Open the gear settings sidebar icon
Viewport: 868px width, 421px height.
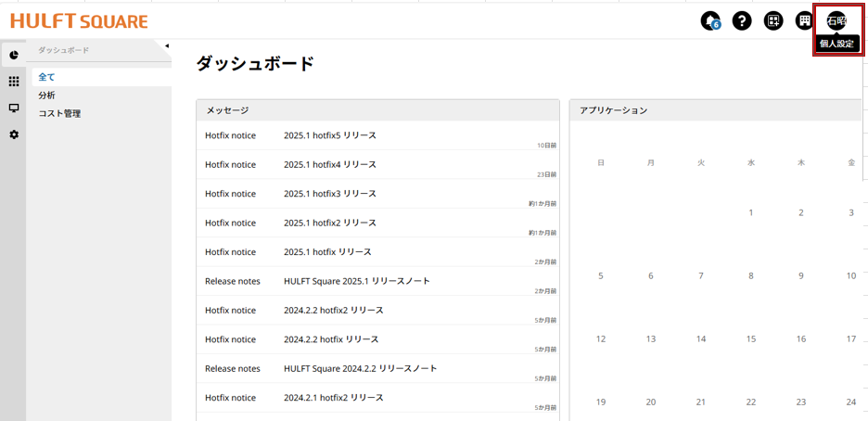[14, 135]
